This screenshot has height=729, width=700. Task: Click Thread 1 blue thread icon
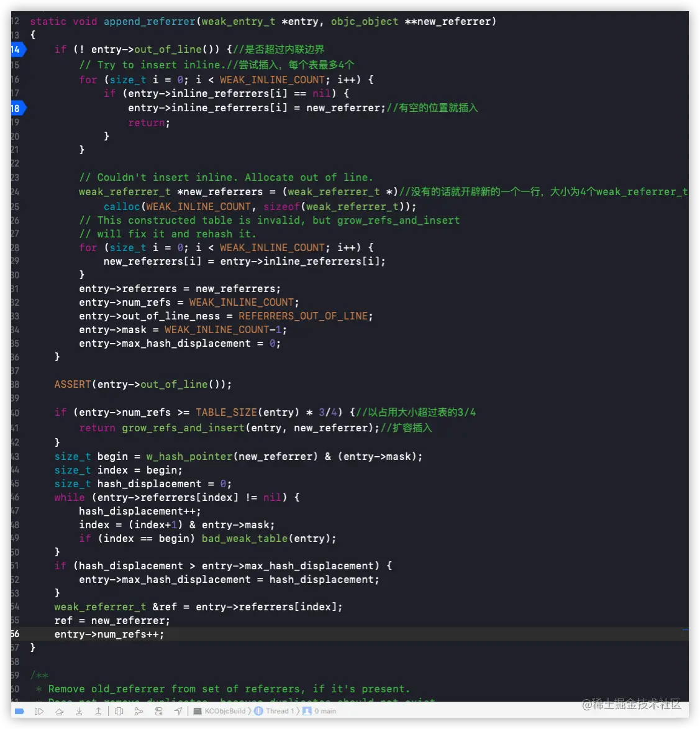coord(259,711)
